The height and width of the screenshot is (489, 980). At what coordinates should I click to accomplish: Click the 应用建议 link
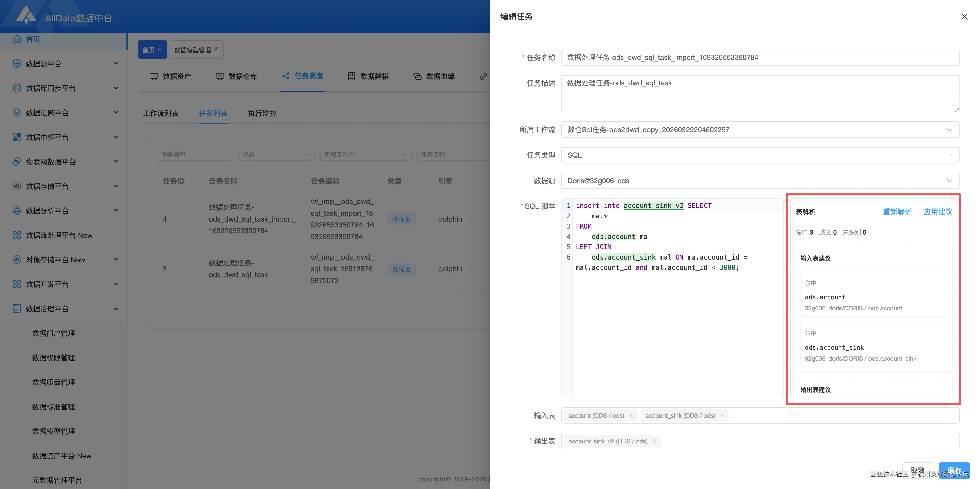pyautogui.click(x=938, y=212)
